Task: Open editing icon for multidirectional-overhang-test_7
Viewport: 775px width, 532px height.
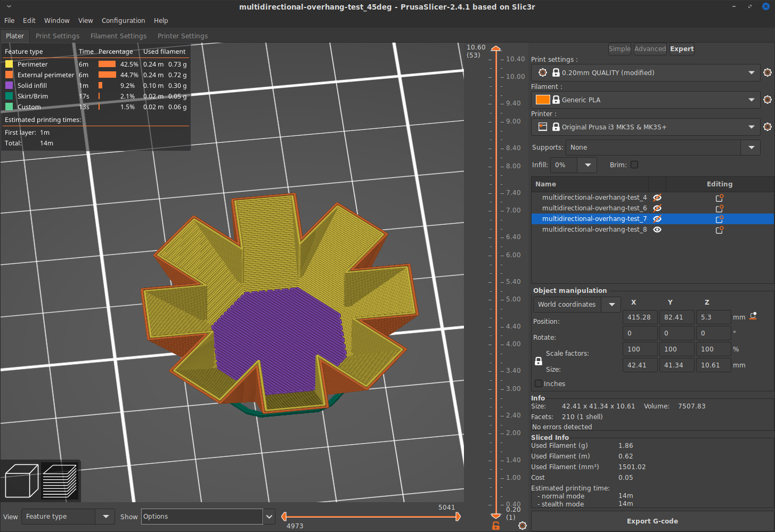Action: [720, 219]
